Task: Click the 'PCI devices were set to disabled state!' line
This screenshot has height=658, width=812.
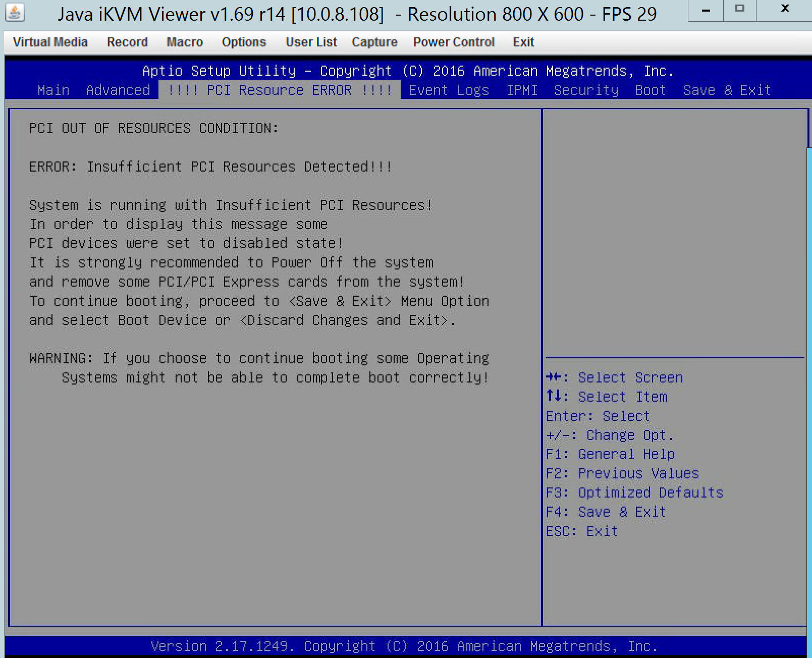Action: tap(186, 243)
